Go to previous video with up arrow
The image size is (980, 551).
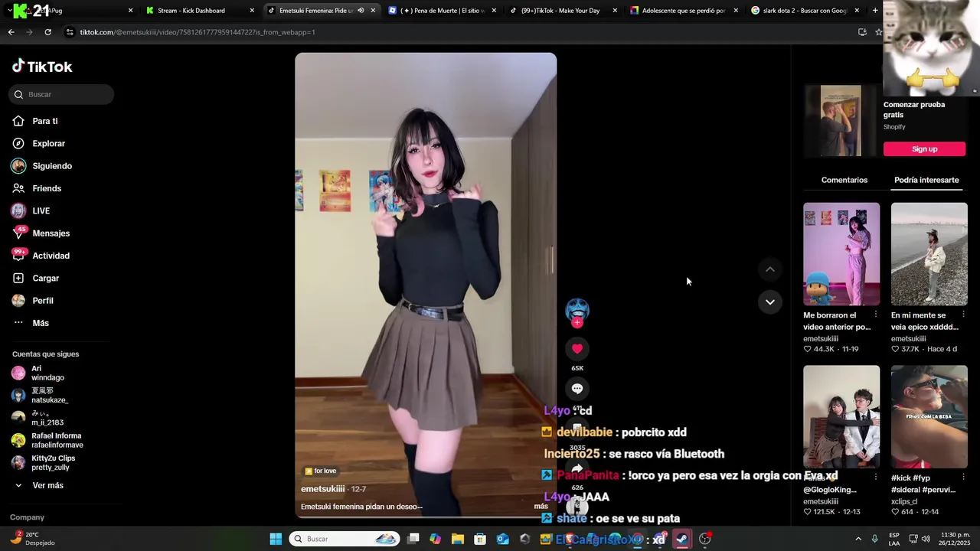[x=770, y=269]
